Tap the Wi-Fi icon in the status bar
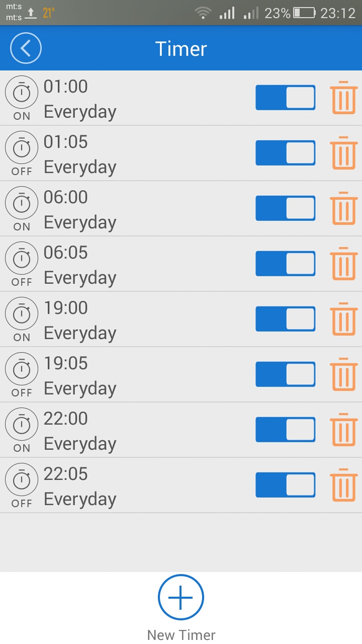The height and width of the screenshot is (644, 362). pyautogui.click(x=203, y=13)
